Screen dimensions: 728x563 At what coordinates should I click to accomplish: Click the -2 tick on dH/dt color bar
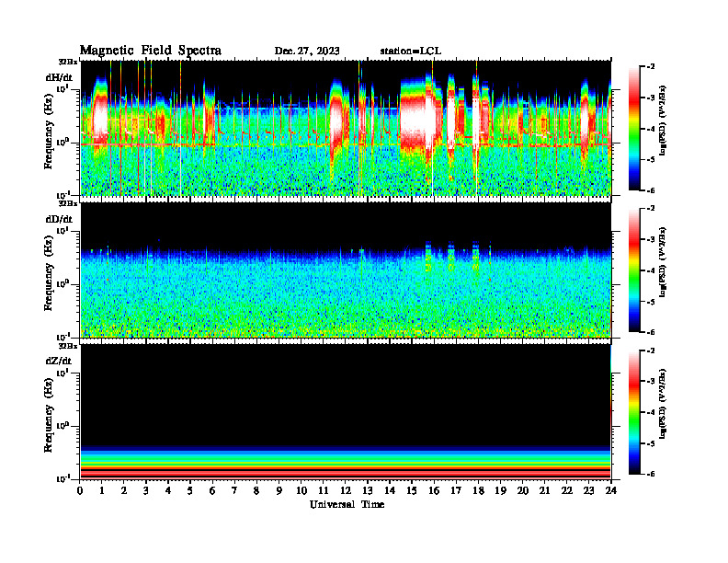pyautogui.click(x=650, y=66)
